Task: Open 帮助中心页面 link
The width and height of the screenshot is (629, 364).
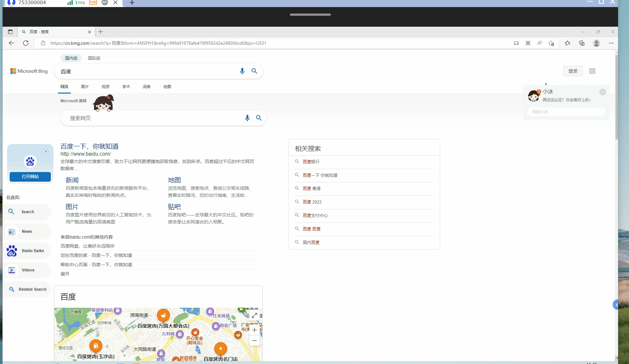Action: 96,265
